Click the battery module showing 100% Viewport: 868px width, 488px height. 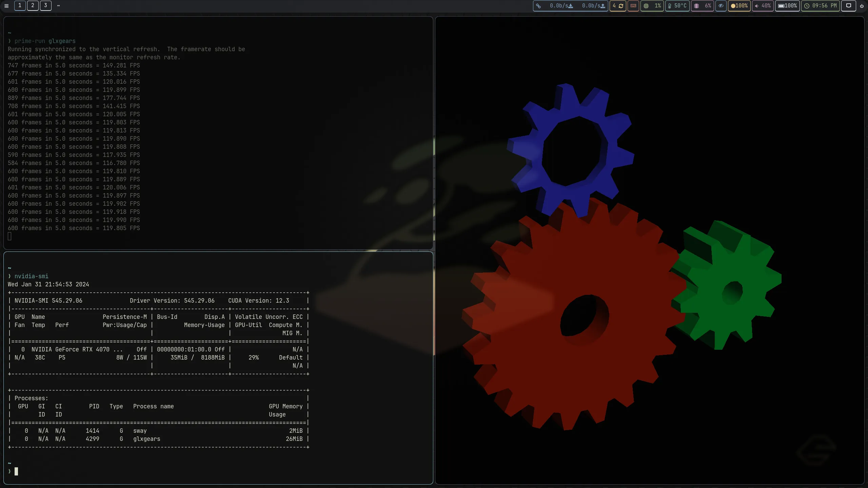tap(787, 6)
